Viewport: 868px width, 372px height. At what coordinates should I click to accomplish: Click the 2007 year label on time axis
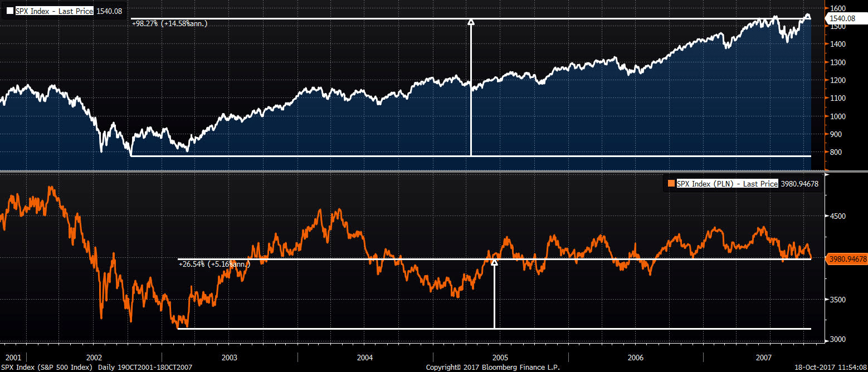pos(763,357)
